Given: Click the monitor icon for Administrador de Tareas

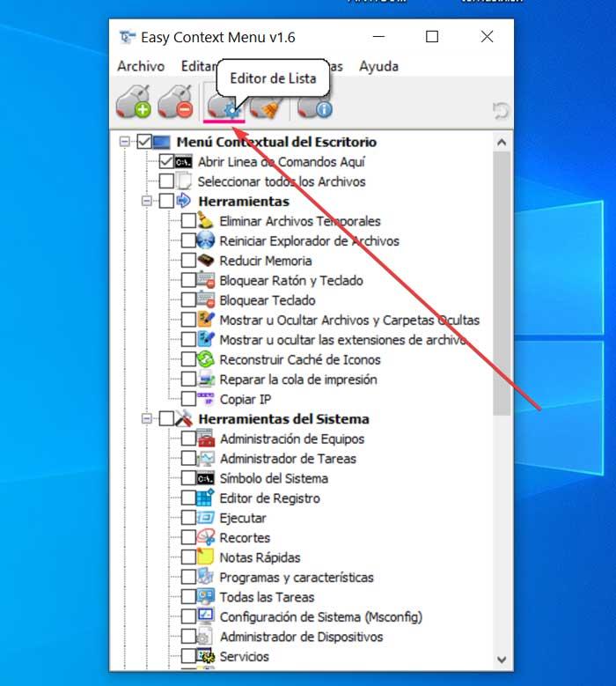Looking at the screenshot, I should point(205,458).
